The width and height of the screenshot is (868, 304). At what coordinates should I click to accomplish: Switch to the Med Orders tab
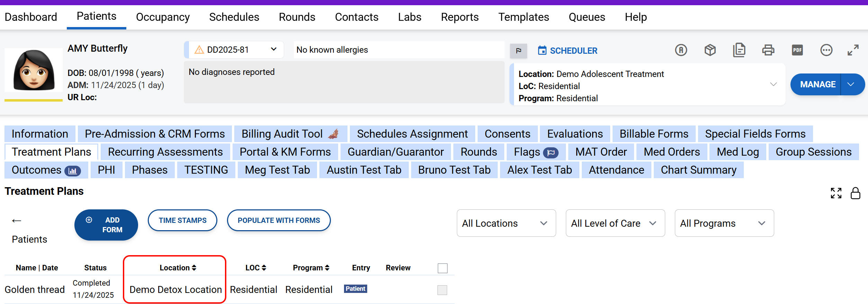point(671,152)
